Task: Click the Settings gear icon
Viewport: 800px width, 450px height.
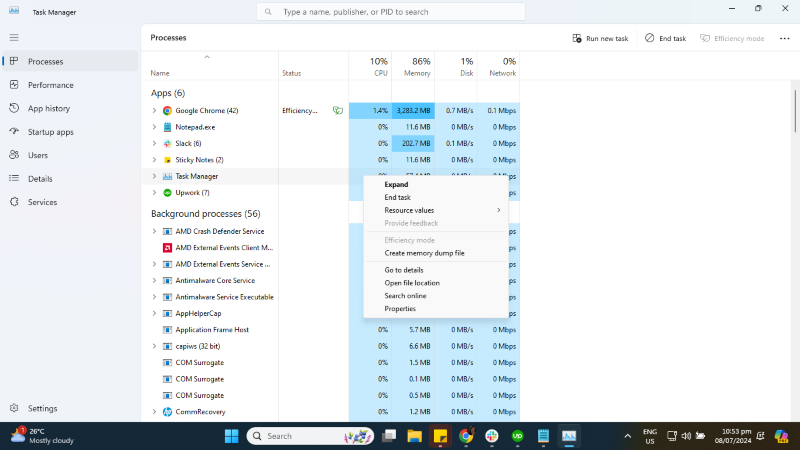Action: pyautogui.click(x=14, y=408)
